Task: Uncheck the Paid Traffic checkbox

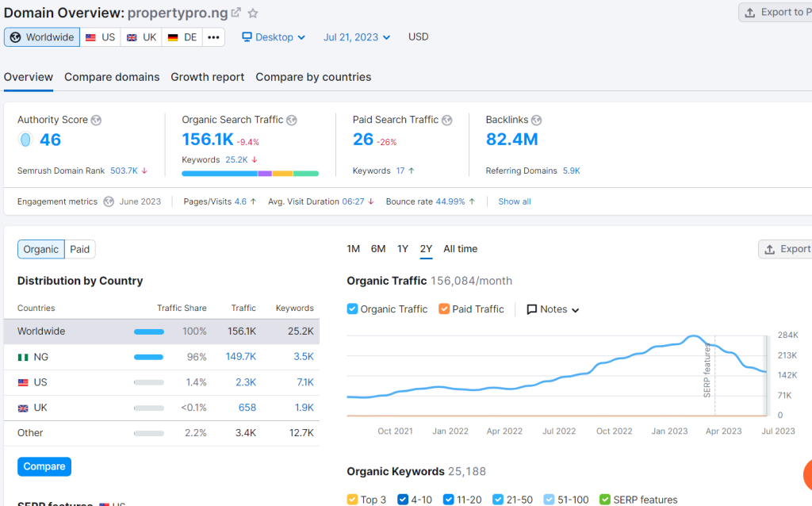Action: (444, 309)
